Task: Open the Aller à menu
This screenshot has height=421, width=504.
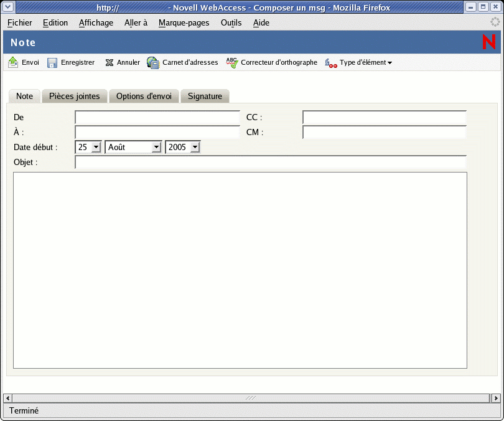Action: pos(136,23)
